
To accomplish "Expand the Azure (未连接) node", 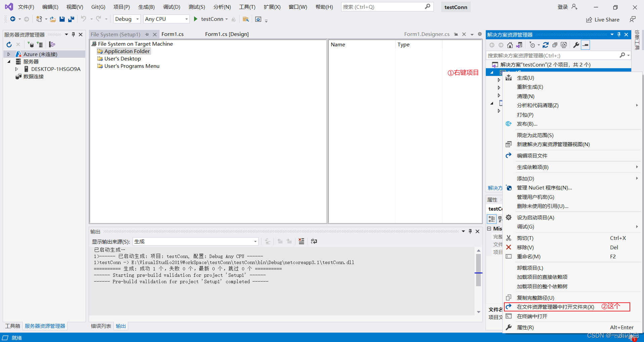I will (x=8, y=54).
